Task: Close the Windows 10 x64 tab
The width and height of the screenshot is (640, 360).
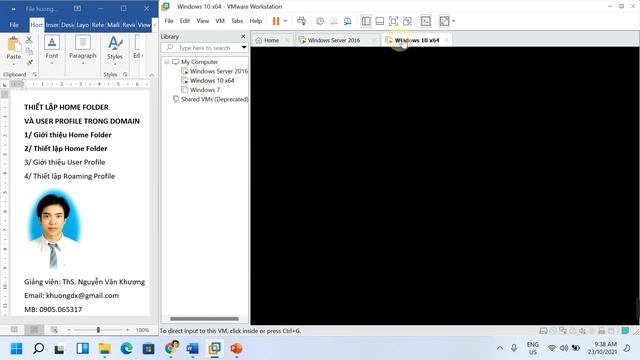Action: click(447, 40)
